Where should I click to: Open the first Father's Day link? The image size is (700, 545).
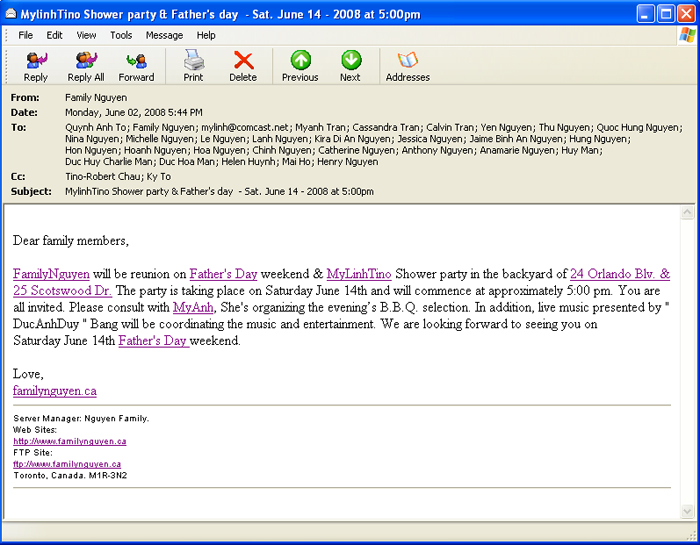223,274
